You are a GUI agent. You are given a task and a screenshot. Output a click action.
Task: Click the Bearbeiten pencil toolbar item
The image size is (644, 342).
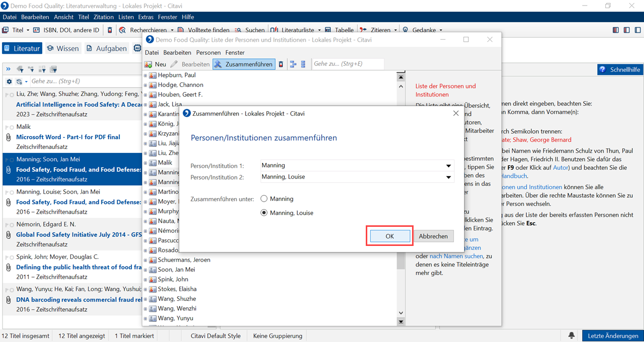[x=190, y=64]
